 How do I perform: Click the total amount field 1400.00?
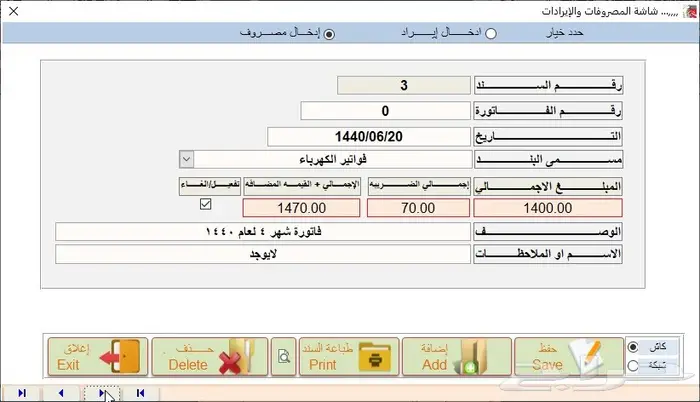point(548,208)
